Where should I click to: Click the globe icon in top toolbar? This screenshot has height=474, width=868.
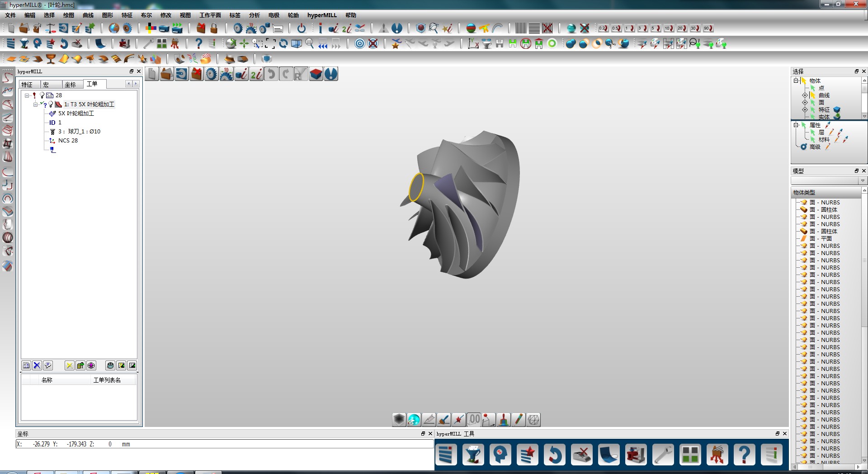click(x=114, y=28)
